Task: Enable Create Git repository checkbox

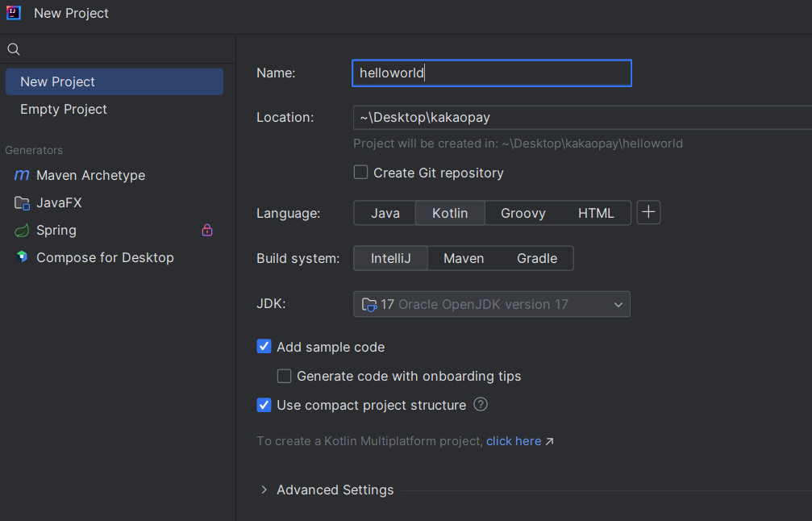Action: pos(361,173)
